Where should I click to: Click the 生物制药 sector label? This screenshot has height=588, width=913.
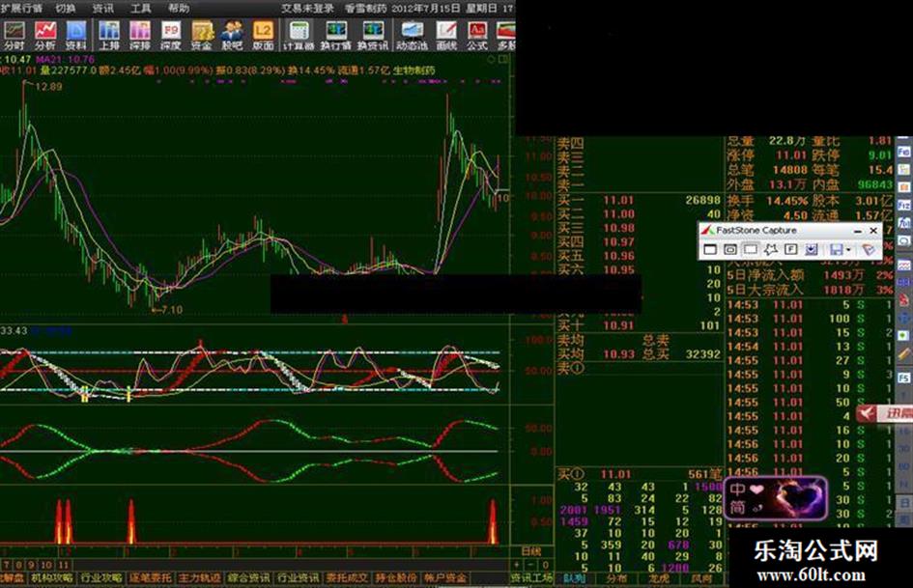414,70
